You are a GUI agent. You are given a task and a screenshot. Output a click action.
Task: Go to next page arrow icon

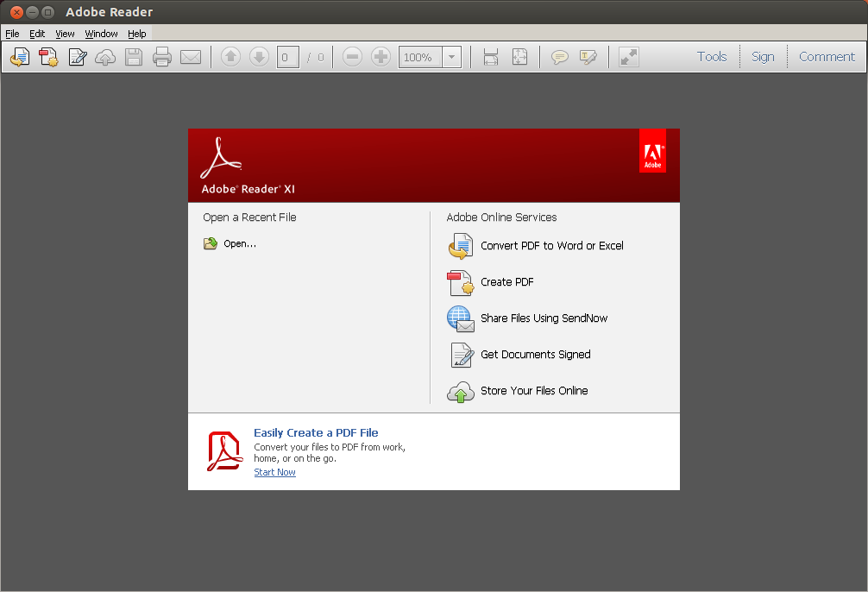[x=259, y=56]
